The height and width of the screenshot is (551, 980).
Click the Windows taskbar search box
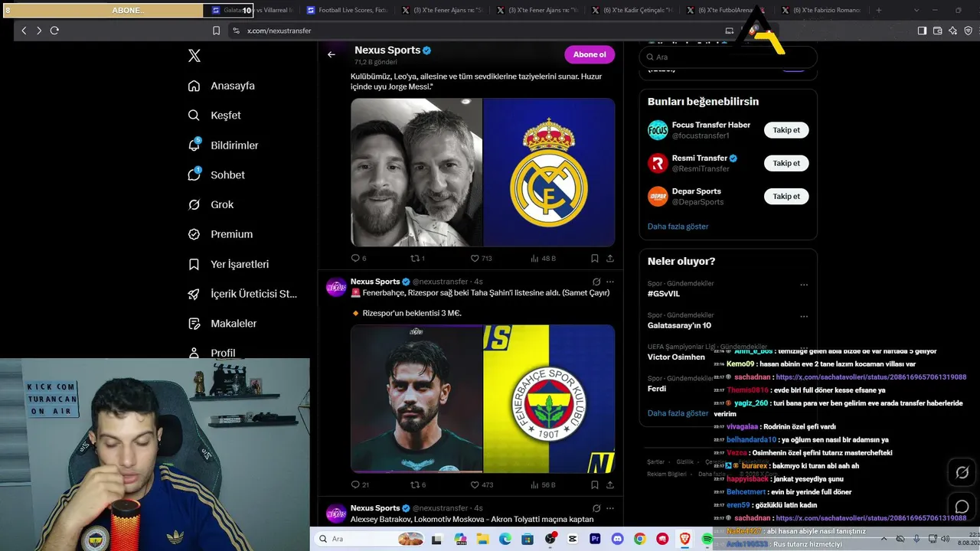click(370, 539)
